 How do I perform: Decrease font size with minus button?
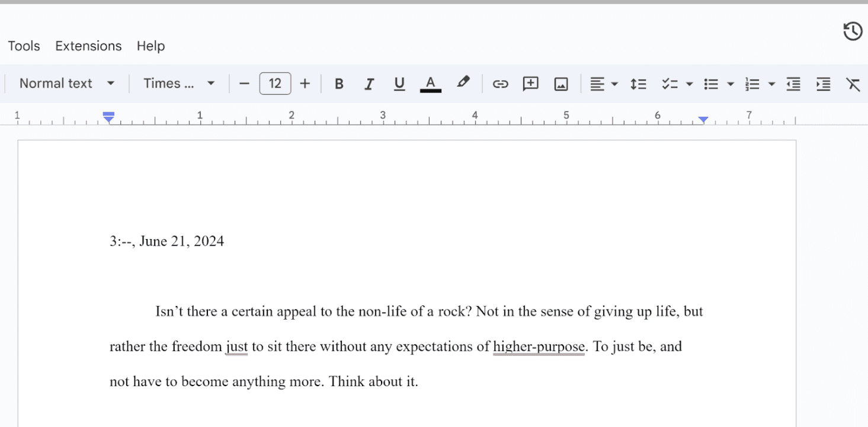[244, 84]
